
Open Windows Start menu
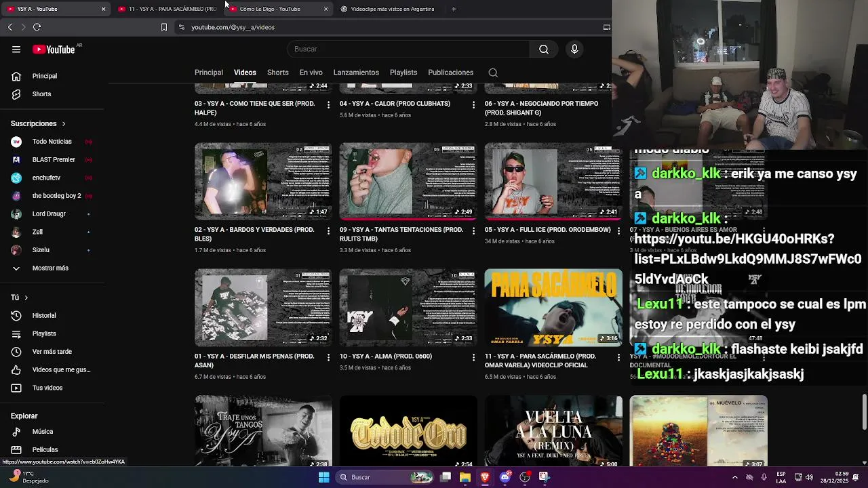pyautogui.click(x=323, y=477)
